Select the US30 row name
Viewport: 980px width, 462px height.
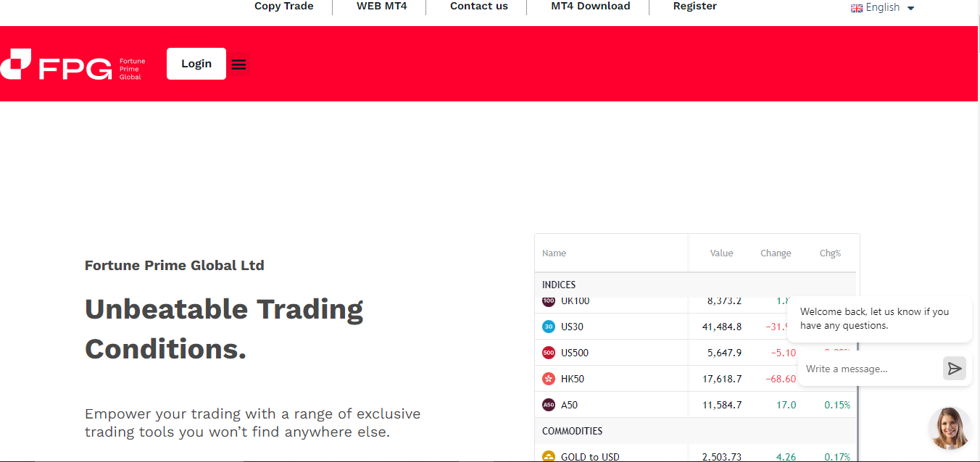pos(572,327)
